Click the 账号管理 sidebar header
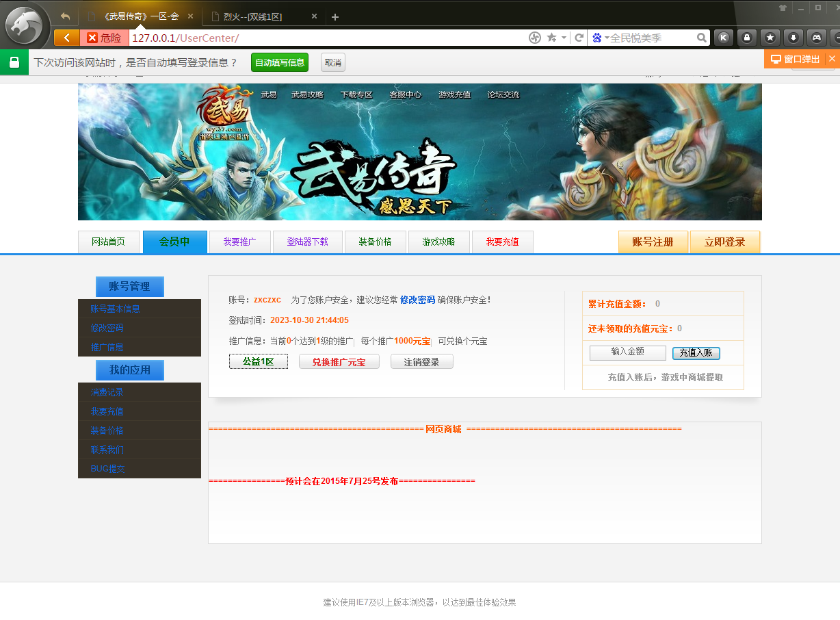This screenshot has width=840, height=620. (x=130, y=286)
